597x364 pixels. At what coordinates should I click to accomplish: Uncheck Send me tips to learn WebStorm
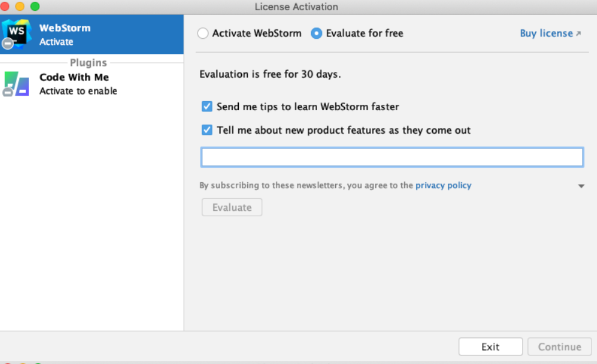[207, 107]
